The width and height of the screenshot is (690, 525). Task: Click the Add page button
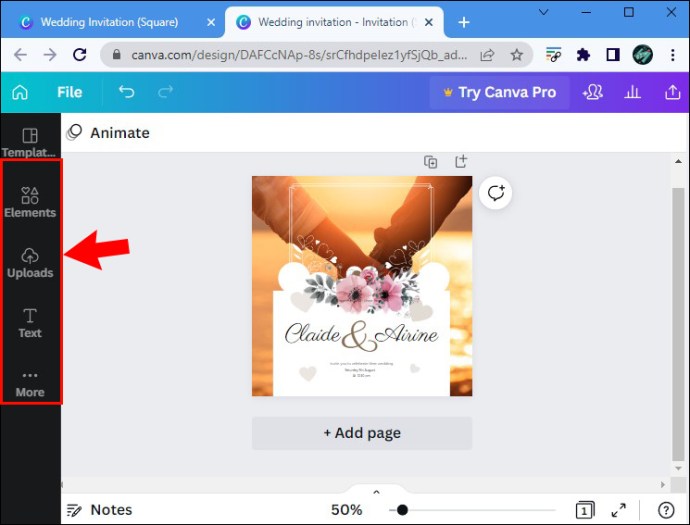click(362, 433)
